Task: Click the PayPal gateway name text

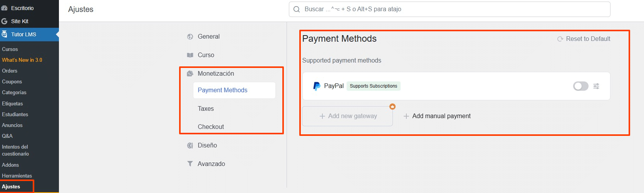Action: click(334, 86)
